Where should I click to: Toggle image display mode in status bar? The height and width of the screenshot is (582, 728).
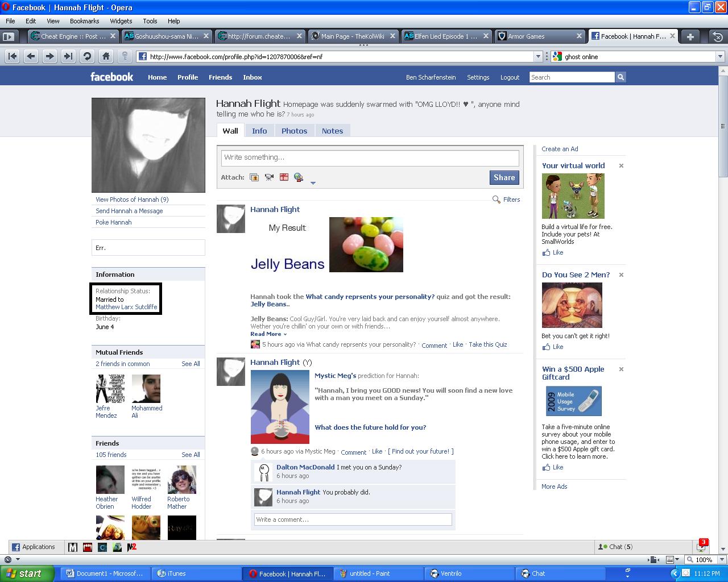click(x=671, y=560)
